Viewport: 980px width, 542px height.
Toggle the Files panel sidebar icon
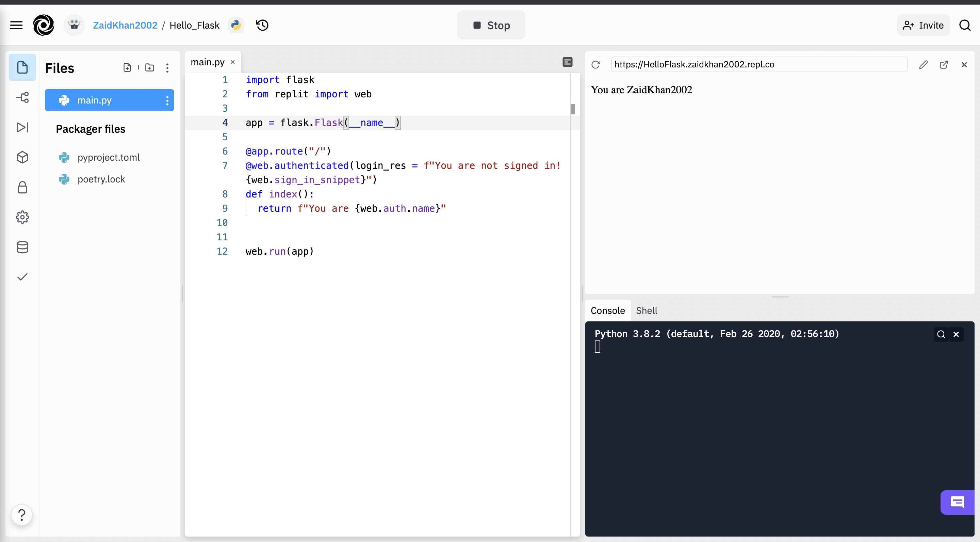22,68
